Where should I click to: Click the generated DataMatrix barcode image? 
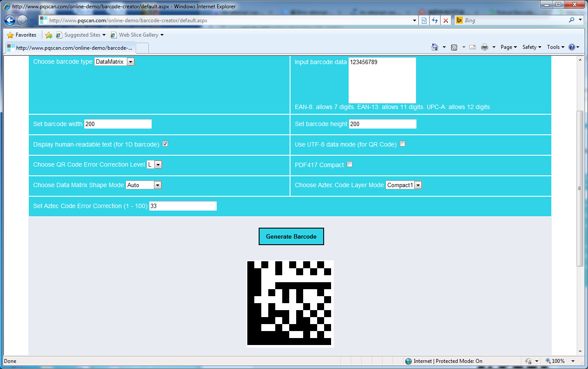(290, 304)
